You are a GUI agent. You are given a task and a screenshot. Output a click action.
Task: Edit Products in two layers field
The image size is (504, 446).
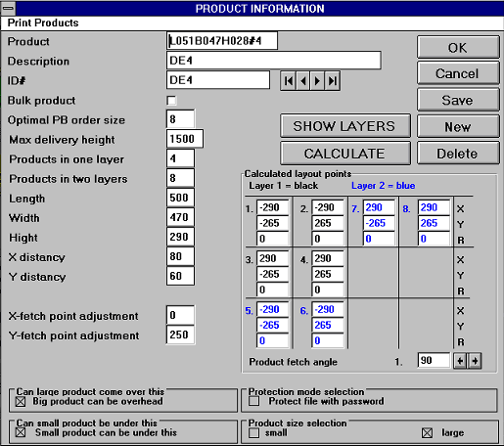pos(180,178)
